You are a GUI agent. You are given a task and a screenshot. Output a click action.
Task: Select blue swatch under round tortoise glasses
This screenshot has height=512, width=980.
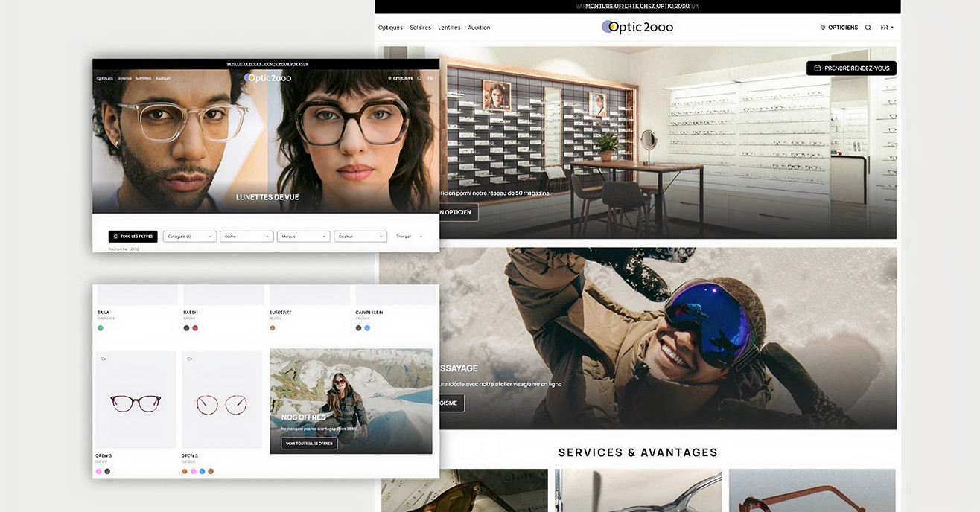click(x=202, y=471)
